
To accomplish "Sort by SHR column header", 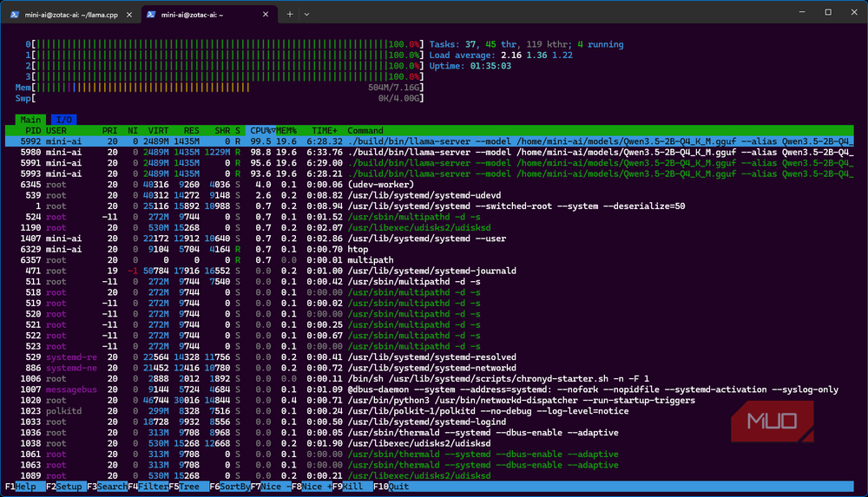I will 222,131.
